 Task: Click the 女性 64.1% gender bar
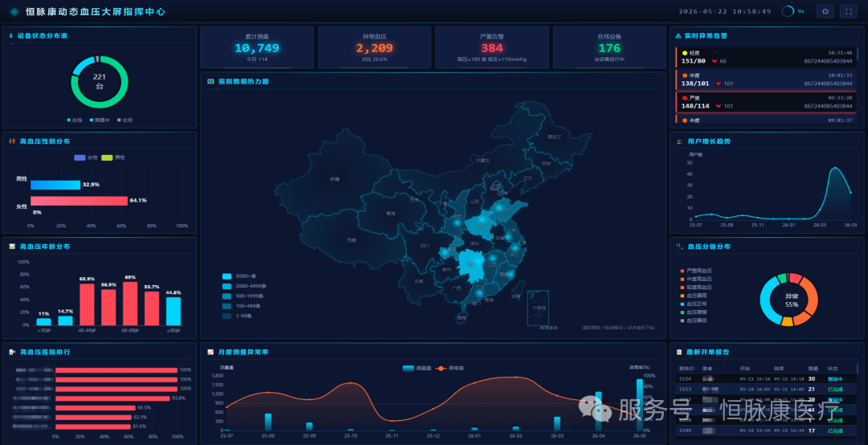point(79,201)
